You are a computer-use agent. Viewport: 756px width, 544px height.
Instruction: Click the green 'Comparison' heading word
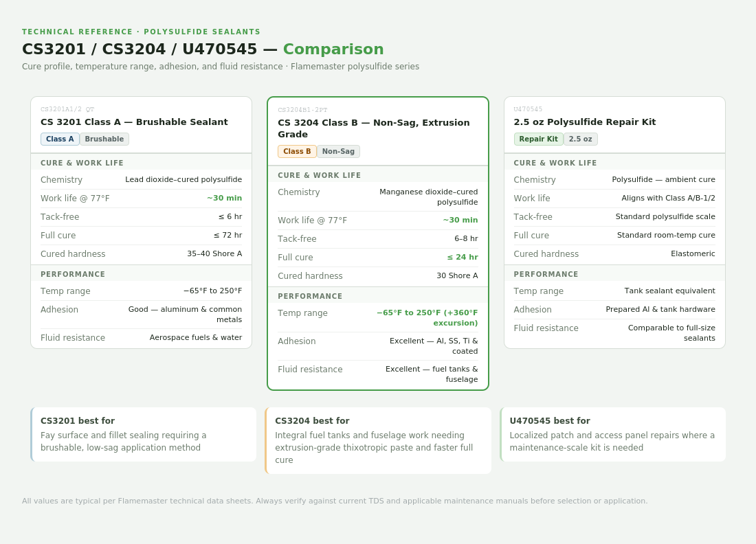[333, 49]
